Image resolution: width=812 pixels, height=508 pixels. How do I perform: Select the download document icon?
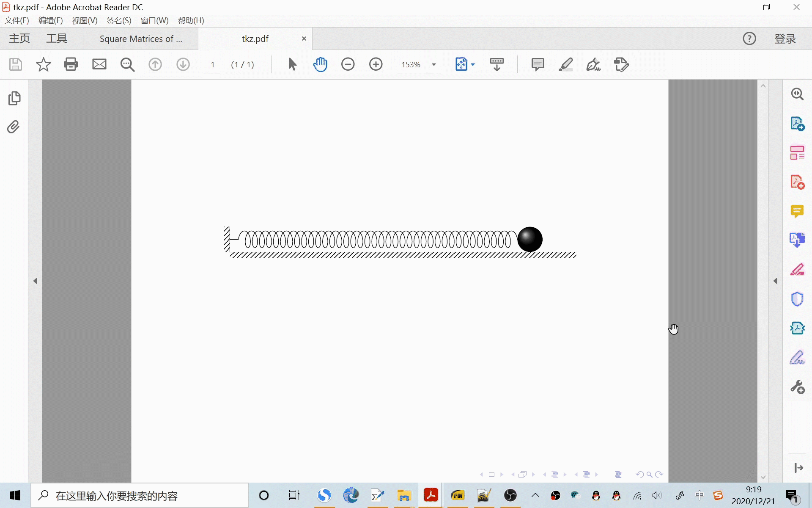coord(183,64)
